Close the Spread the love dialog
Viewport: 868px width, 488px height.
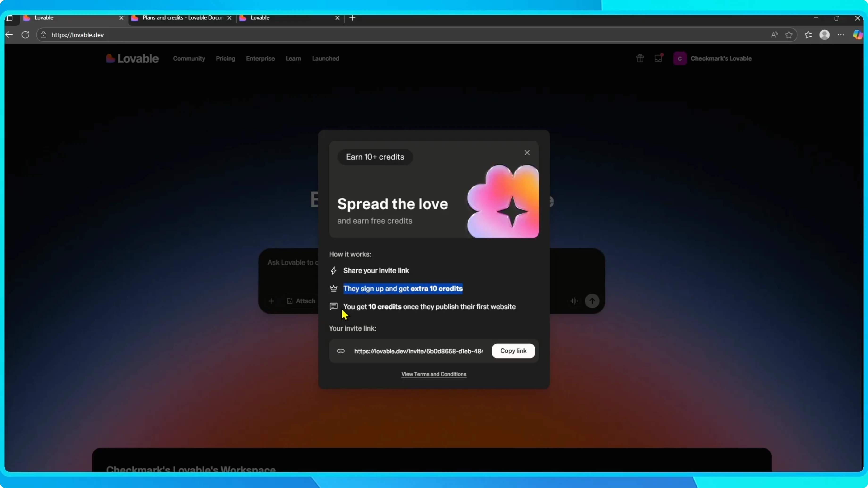pos(527,153)
